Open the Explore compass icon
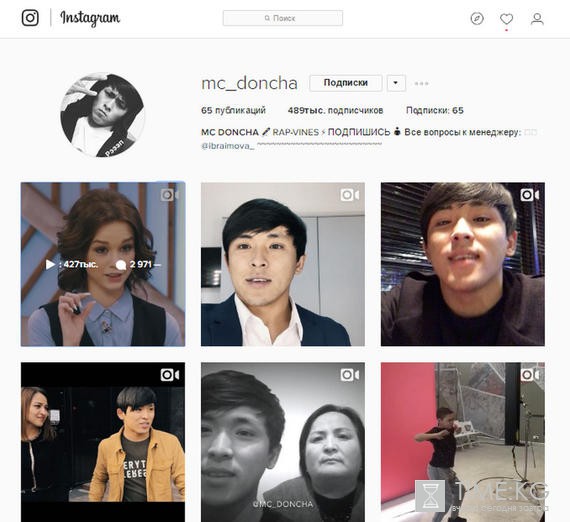This screenshot has width=570, height=522. [x=477, y=19]
